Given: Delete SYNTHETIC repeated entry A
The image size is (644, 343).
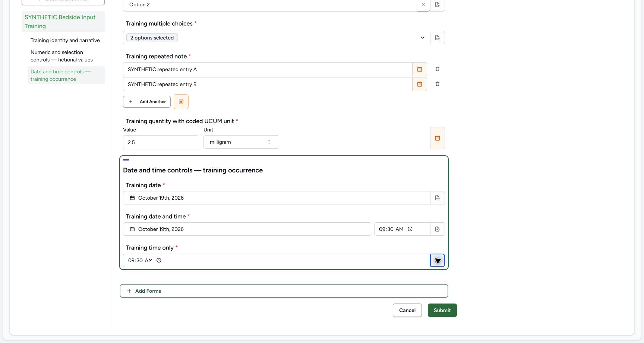Looking at the screenshot, I should click(x=438, y=69).
